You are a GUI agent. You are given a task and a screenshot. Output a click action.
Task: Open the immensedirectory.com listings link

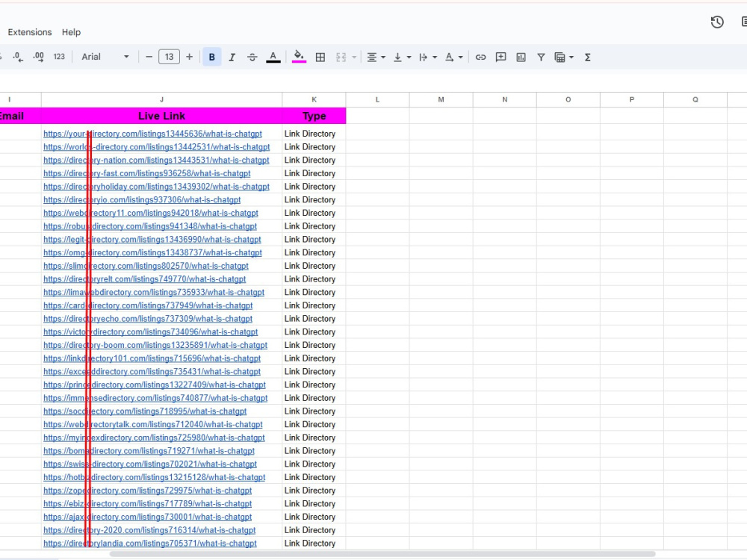coord(155,398)
